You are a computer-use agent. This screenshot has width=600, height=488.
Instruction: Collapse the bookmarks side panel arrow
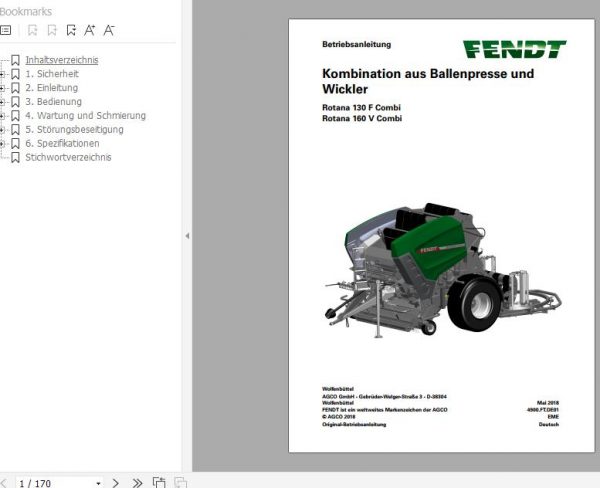(x=187, y=236)
